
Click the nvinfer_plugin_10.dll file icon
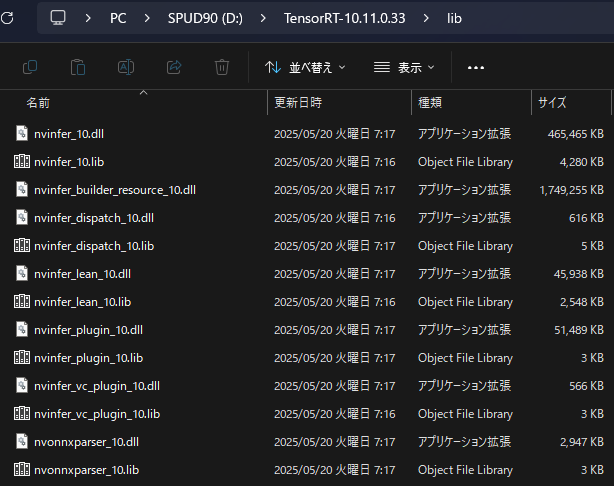pos(22,329)
